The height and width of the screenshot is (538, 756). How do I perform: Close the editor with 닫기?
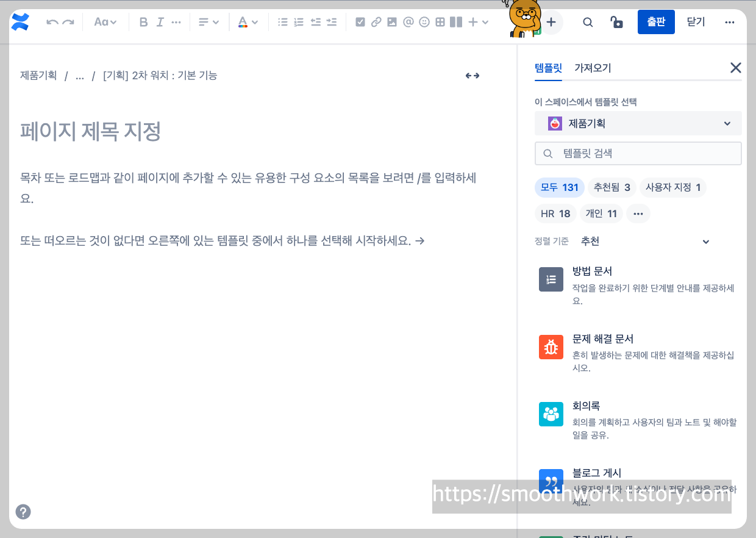pos(696,22)
